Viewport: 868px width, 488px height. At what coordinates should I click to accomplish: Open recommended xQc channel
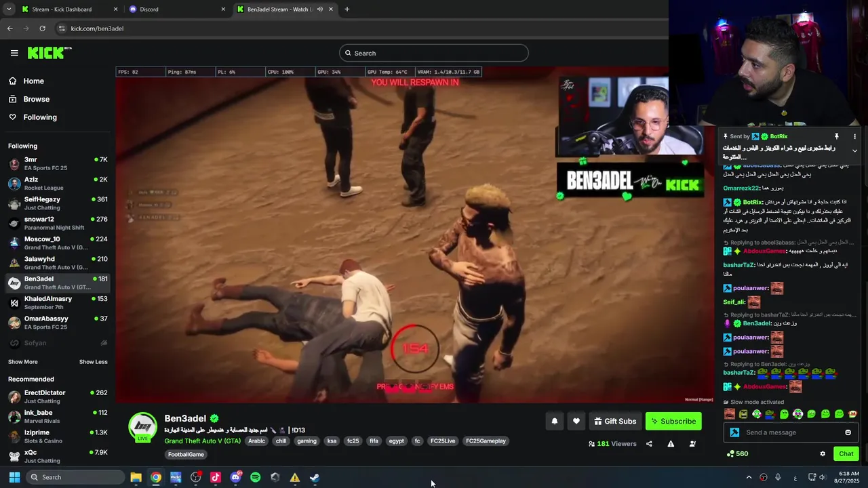58,456
